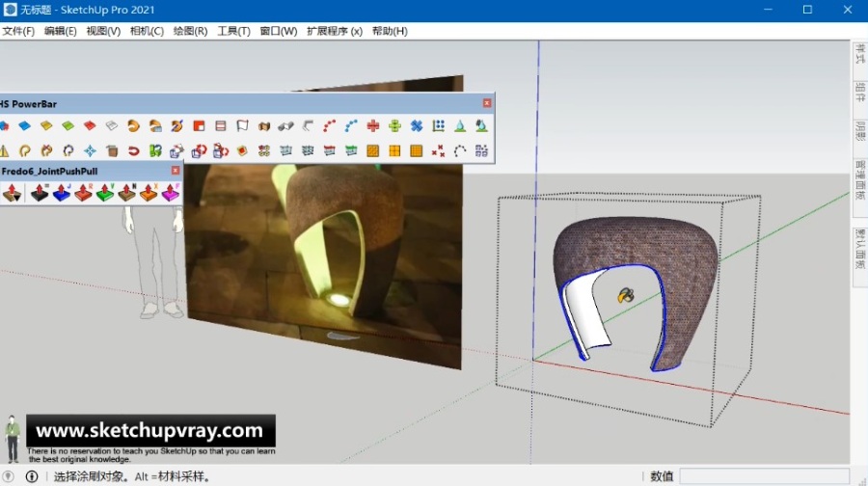Click the four red X marks icon

(439, 150)
